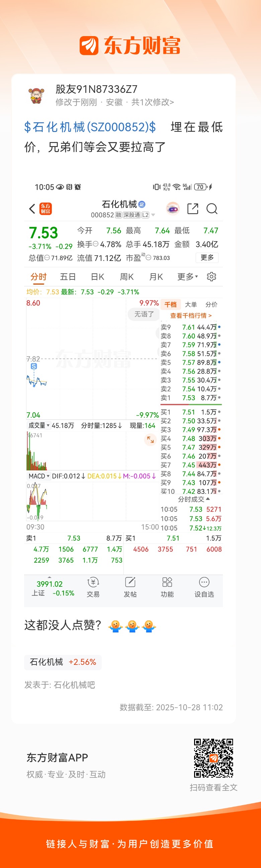This screenshot has width=261, height=868.
Task: Select the 买10 7.42 order row
Action: [x=191, y=491]
